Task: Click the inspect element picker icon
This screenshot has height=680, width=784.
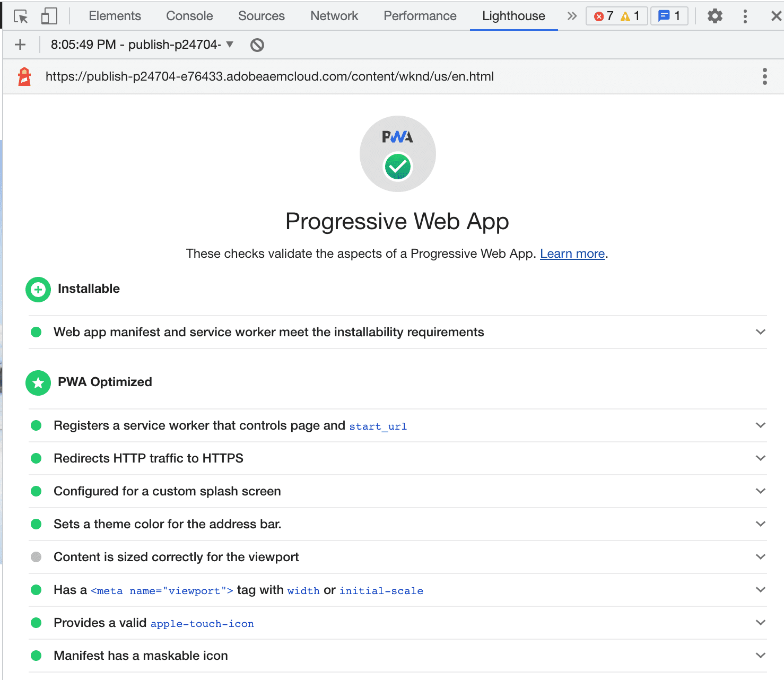Action: 21,16
